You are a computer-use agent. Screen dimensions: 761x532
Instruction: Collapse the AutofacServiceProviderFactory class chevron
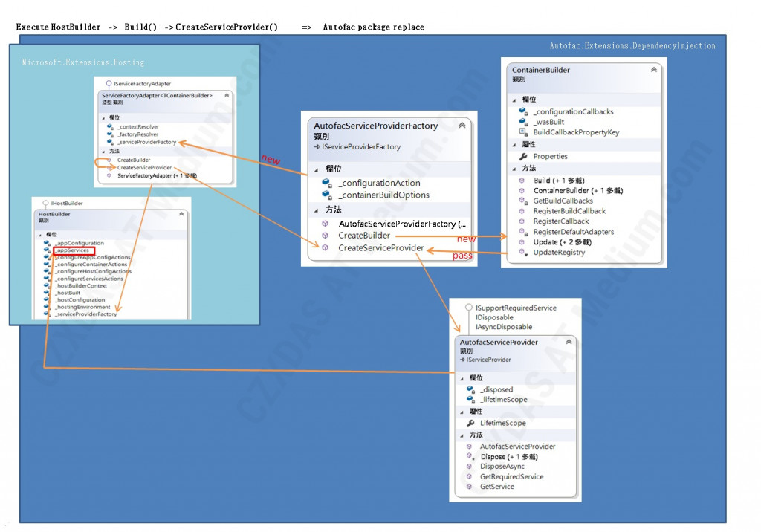point(462,126)
